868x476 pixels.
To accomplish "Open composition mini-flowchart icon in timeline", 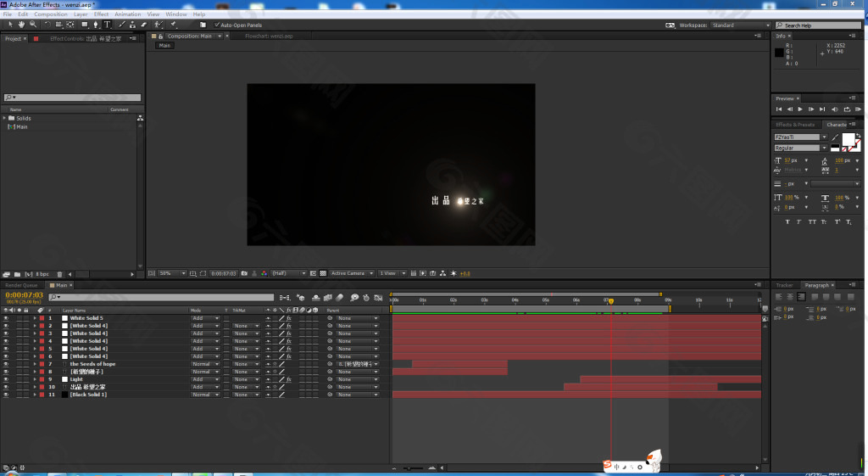I will click(285, 298).
